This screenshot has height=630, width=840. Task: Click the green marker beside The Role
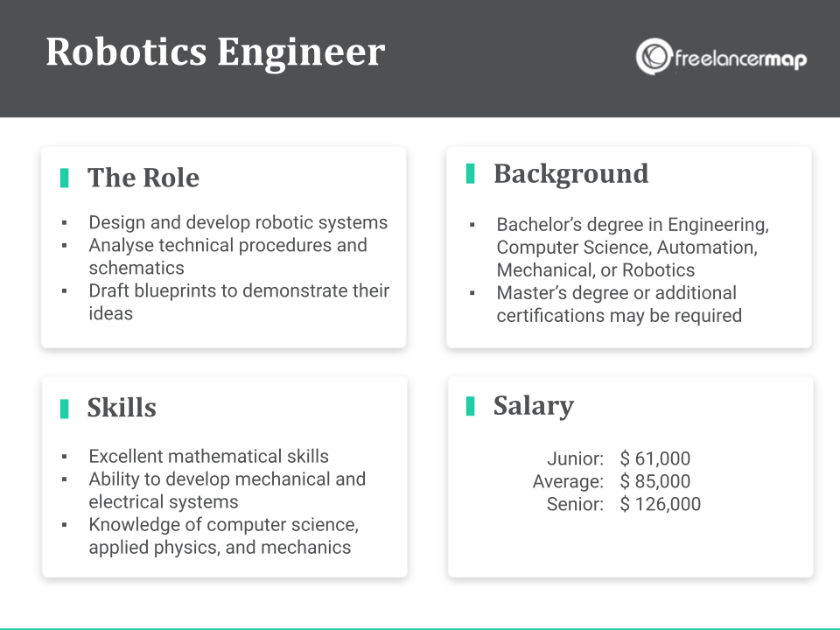click(x=64, y=178)
